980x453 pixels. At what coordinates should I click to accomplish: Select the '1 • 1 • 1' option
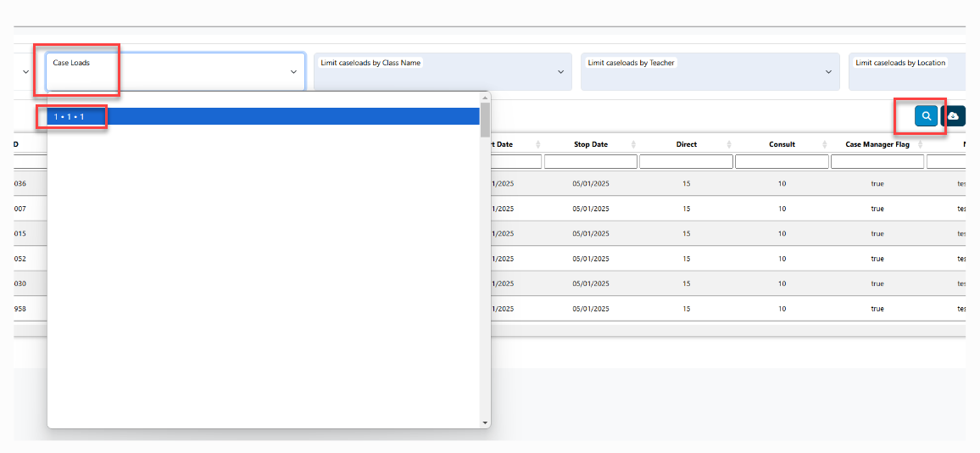[x=263, y=116]
